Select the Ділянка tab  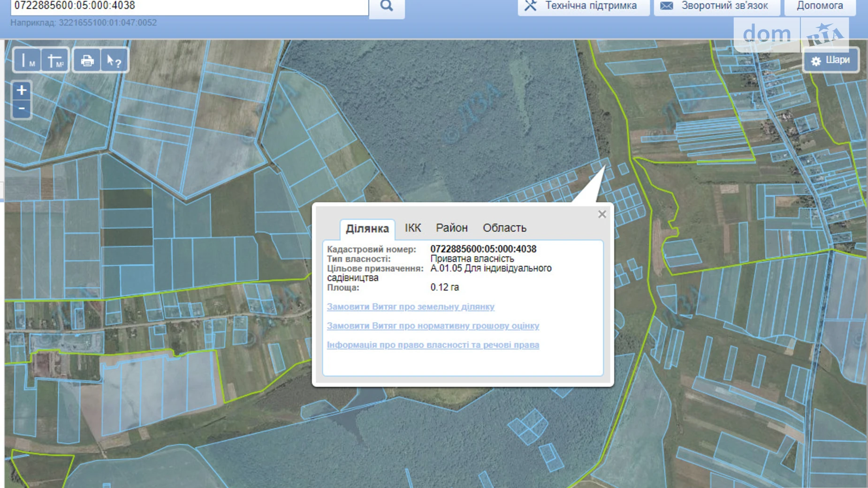[x=367, y=229]
